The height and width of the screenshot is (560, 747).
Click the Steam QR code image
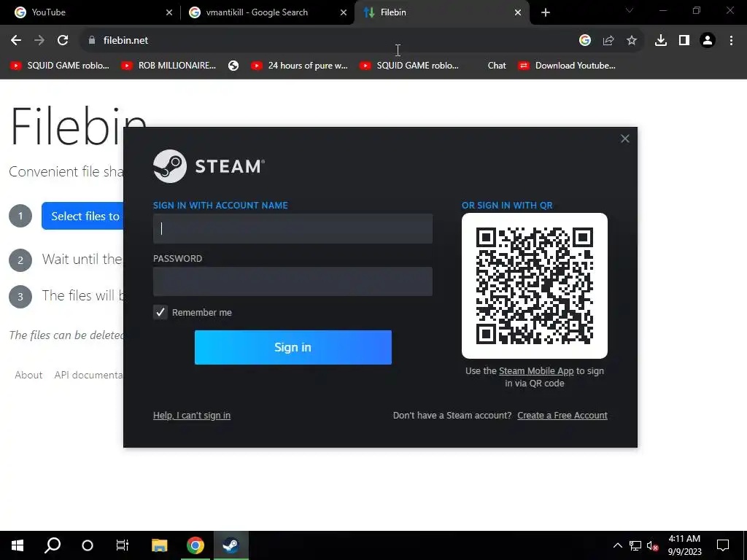pyautogui.click(x=535, y=286)
